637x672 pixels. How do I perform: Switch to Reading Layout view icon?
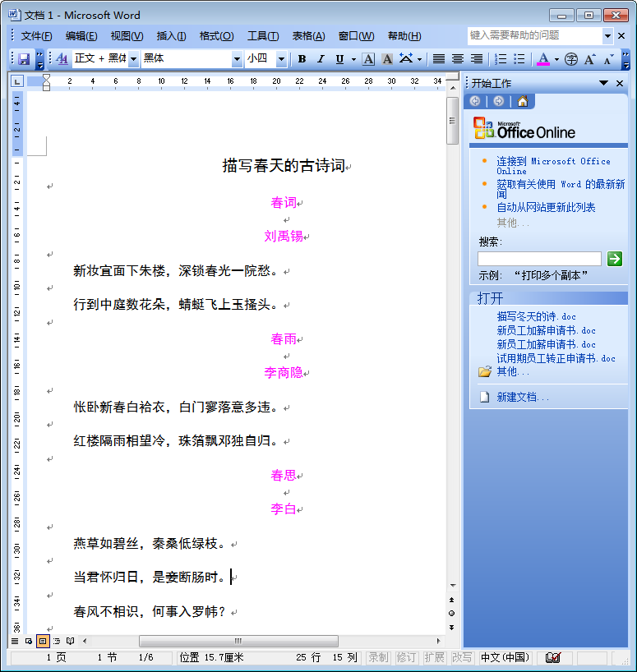(71, 641)
